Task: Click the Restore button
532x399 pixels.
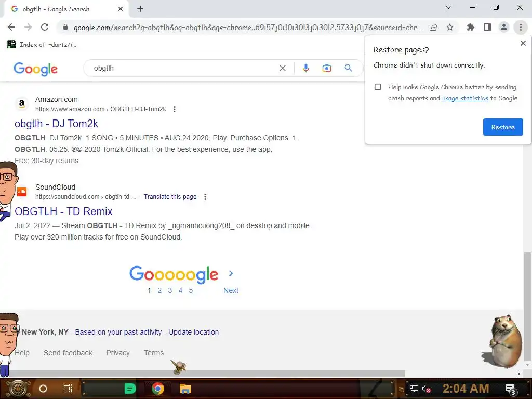Action: (503, 127)
